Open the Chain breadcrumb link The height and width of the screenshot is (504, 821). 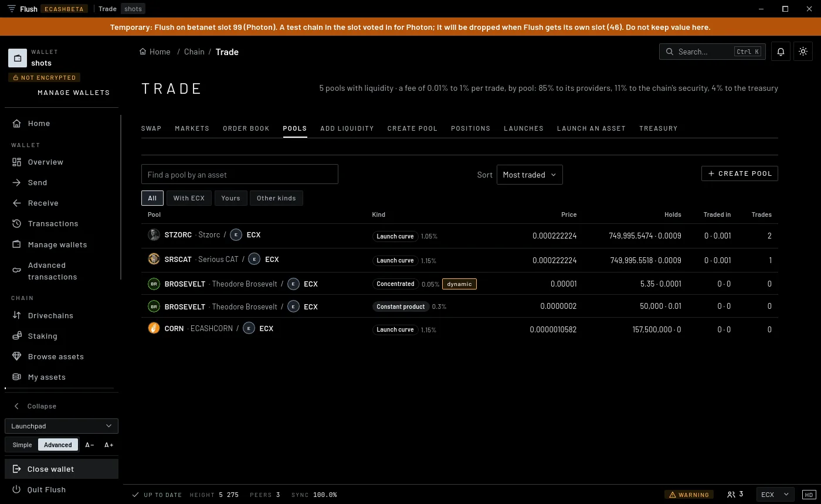click(194, 52)
